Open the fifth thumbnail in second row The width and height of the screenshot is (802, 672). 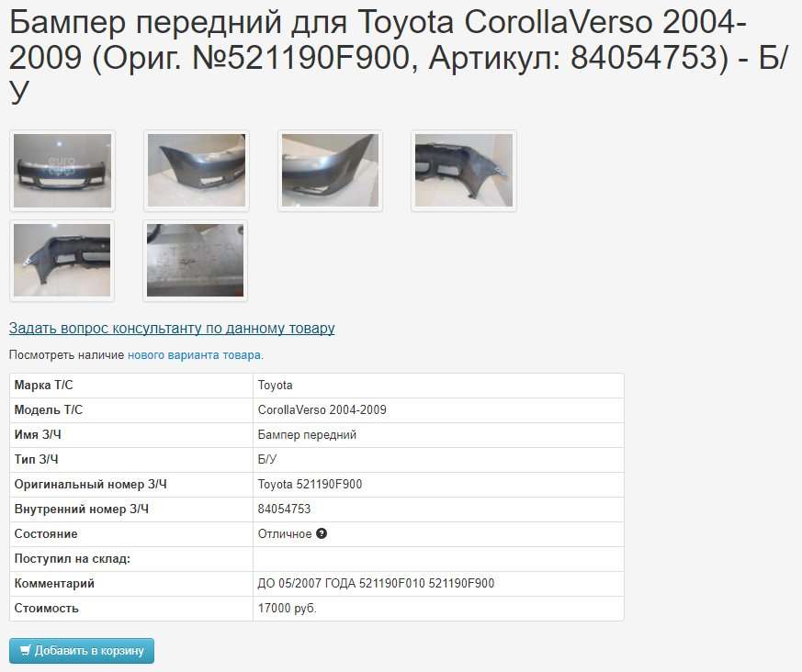pyautogui.click(x=62, y=261)
